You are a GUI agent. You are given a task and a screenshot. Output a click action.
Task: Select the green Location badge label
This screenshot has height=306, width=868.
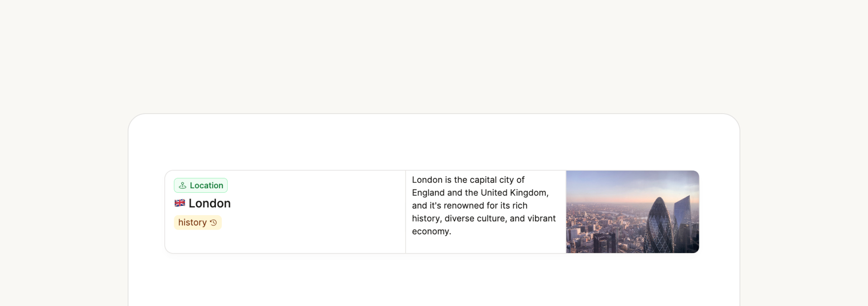click(206, 186)
